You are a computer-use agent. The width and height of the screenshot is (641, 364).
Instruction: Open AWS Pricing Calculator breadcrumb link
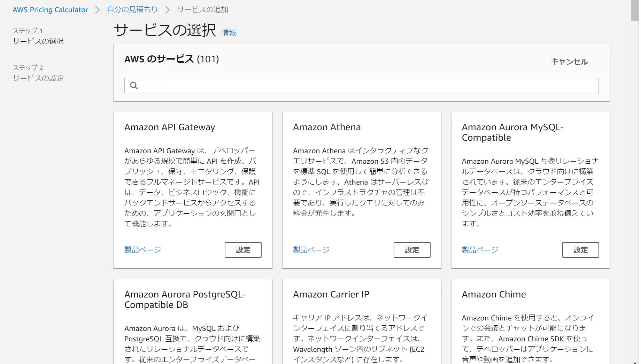pos(51,10)
